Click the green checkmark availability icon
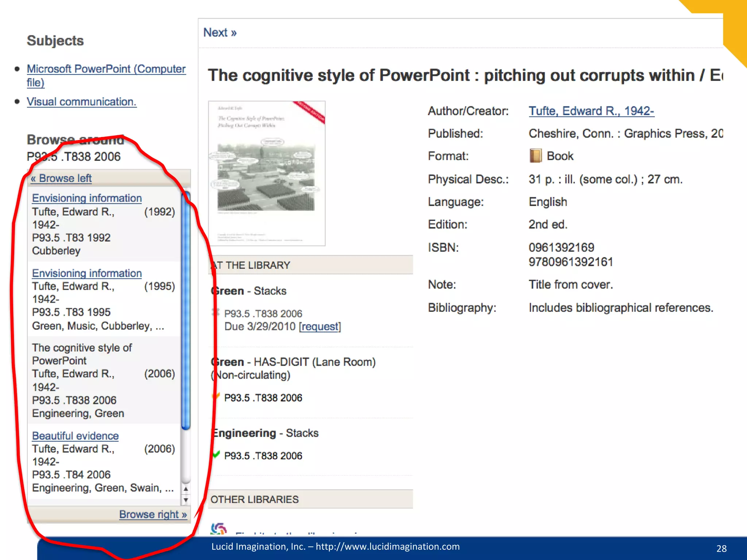747x560 pixels. [x=216, y=455]
